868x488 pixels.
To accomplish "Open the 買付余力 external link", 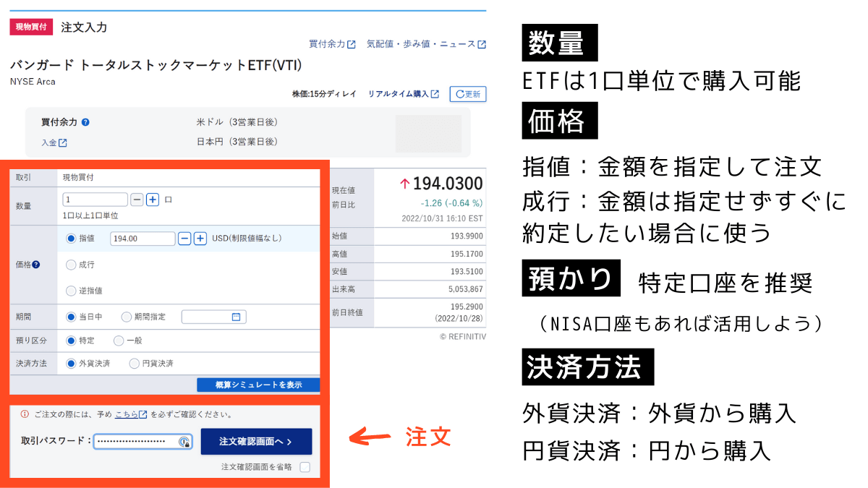I will (332, 44).
